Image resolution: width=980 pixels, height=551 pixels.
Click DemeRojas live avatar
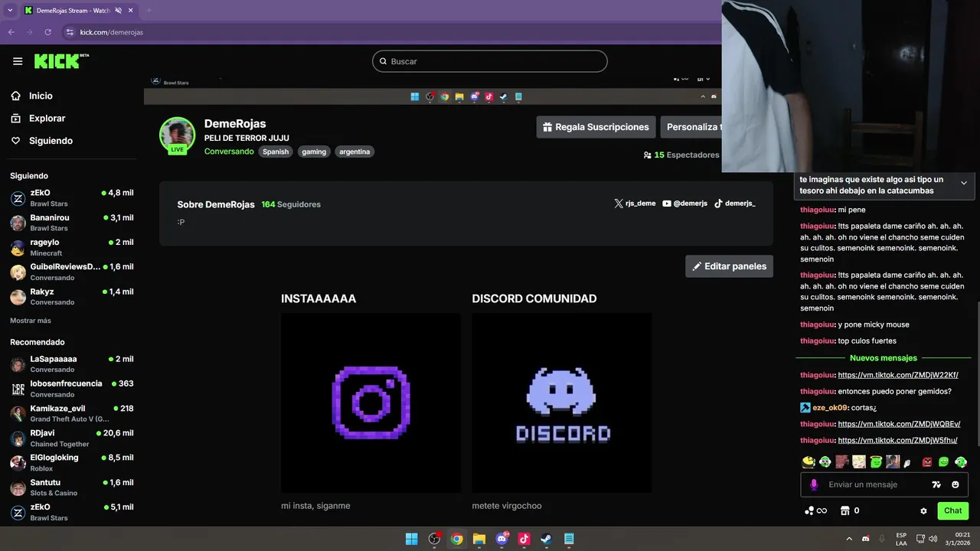(x=177, y=135)
